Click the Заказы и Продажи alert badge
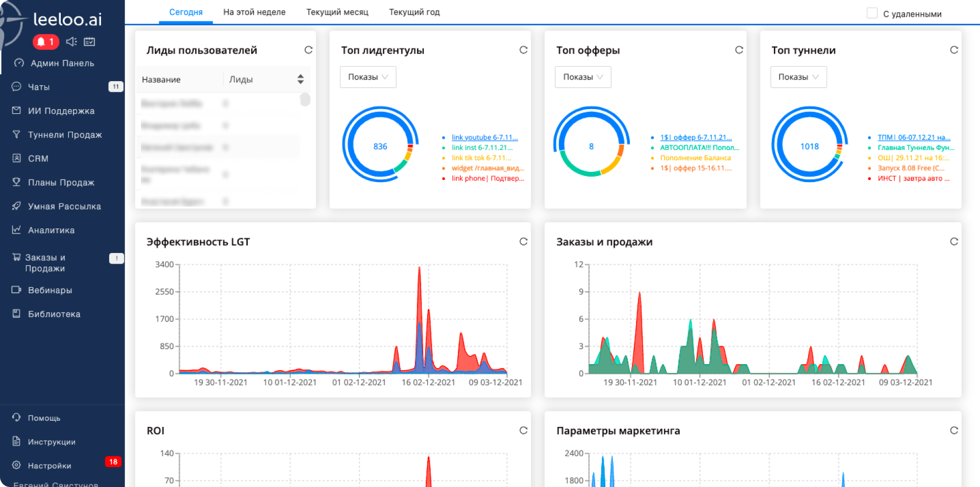Screen dimensions: 980x487 coord(116,258)
